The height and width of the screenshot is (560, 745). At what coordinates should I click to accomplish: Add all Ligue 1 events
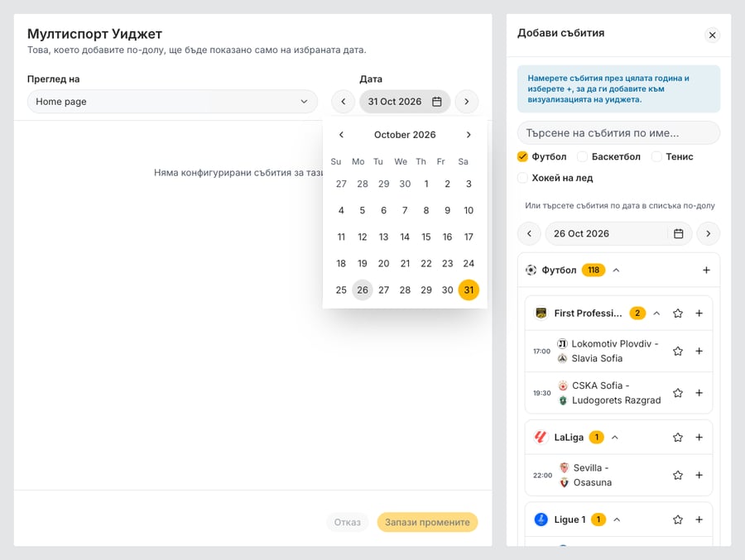point(699,519)
